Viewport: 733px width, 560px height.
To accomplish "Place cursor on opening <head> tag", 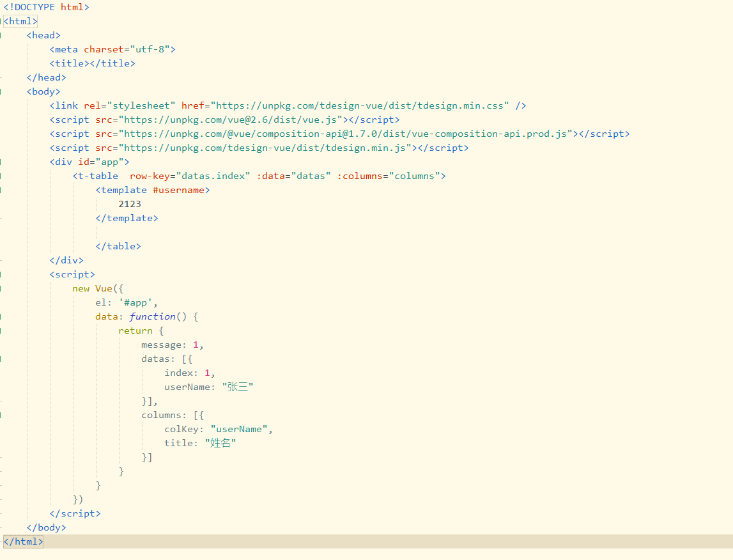I will pos(43,35).
